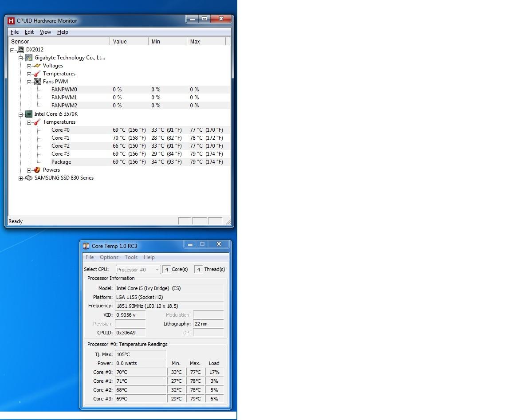The width and height of the screenshot is (511, 420).
Task: Collapse the Gigabyte Technology node
Action: click(20, 59)
